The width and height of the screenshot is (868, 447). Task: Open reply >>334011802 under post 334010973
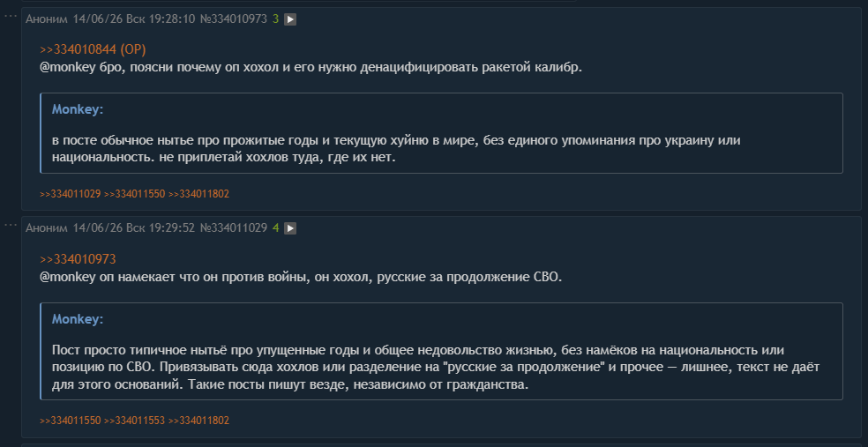pos(198,194)
